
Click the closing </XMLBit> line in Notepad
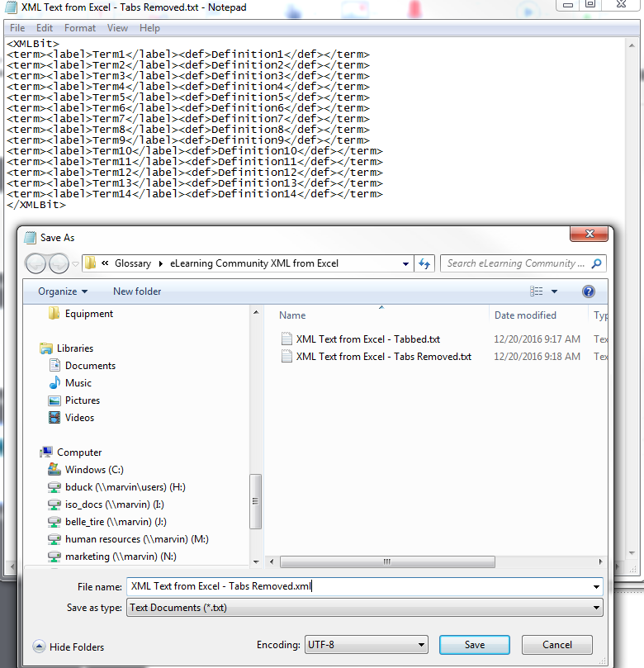point(36,205)
